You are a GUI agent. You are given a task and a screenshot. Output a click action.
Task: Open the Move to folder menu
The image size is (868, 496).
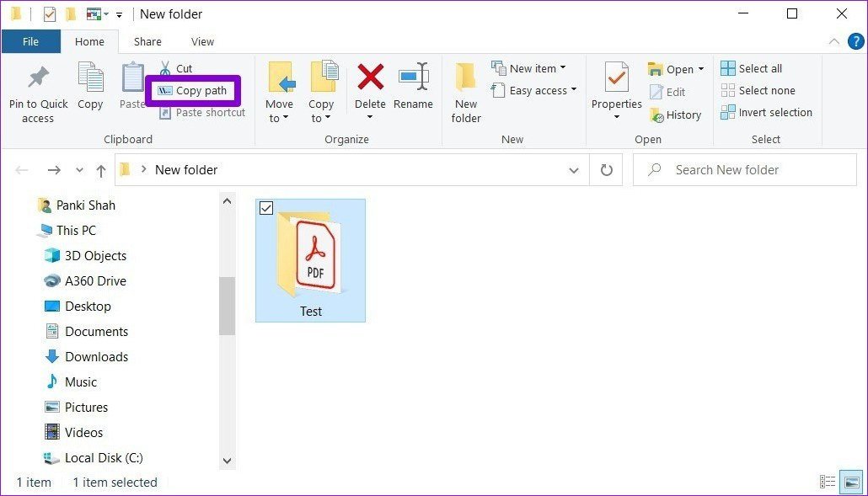280,93
